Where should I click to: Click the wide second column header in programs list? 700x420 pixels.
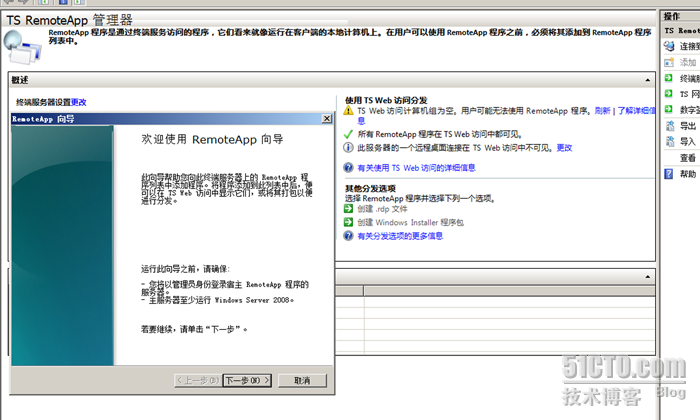tap(509, 291)
